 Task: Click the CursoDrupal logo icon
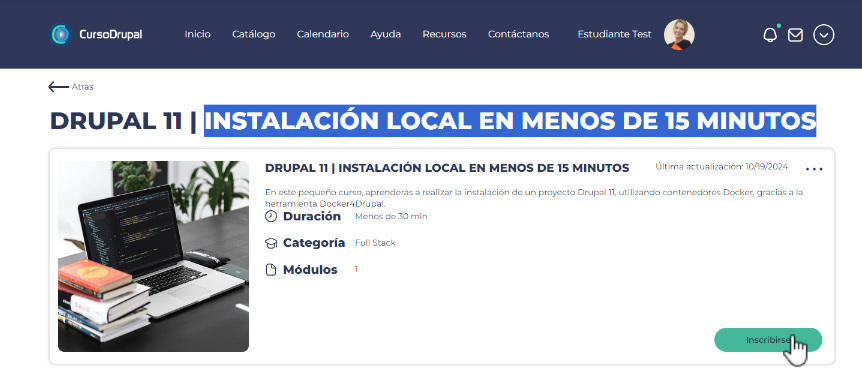pos(60,34)
